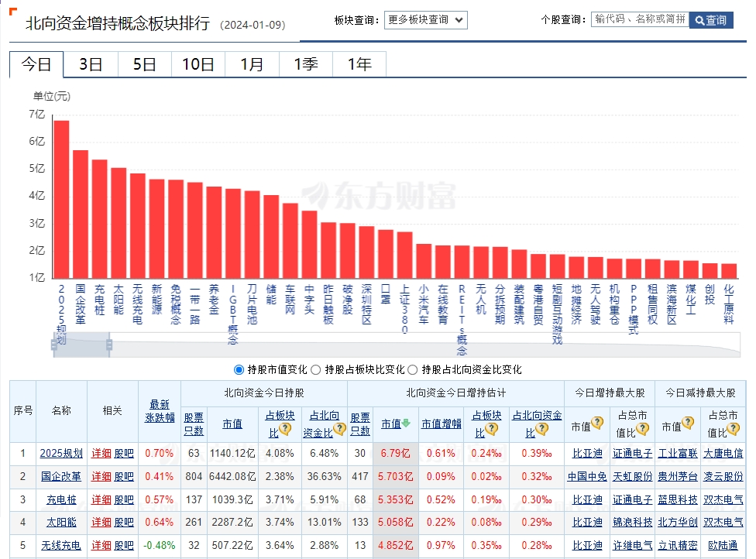Sort table by 最新涨跌幅 column header
Viewport: 756px width, 559px height.
[160, 410]
